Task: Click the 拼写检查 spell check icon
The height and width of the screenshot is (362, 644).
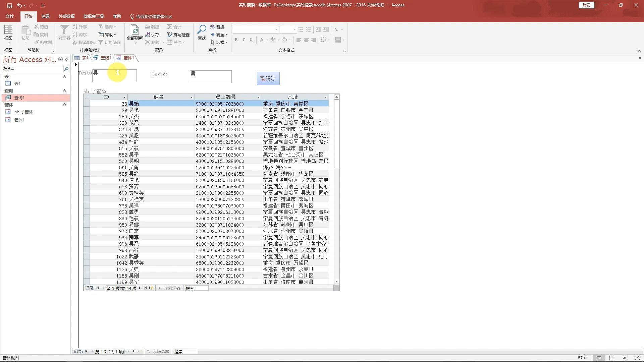Action: [x=170, y=35]
